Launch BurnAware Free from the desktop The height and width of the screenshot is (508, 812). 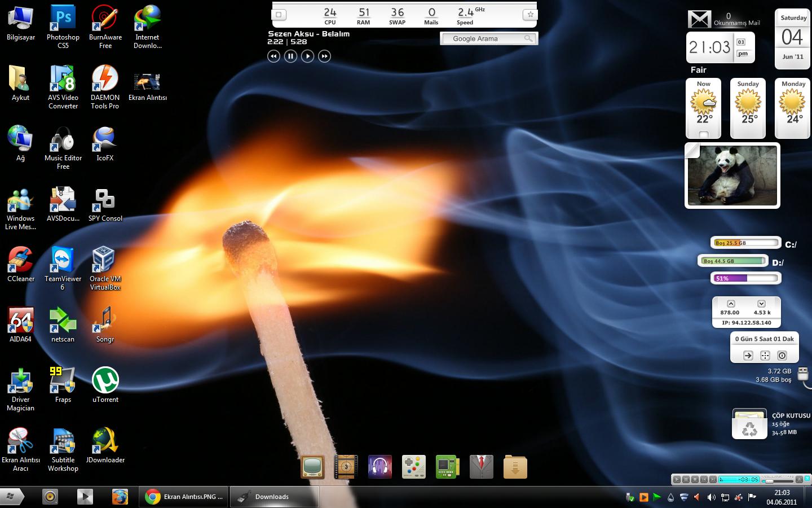click(x=105, y=27)
